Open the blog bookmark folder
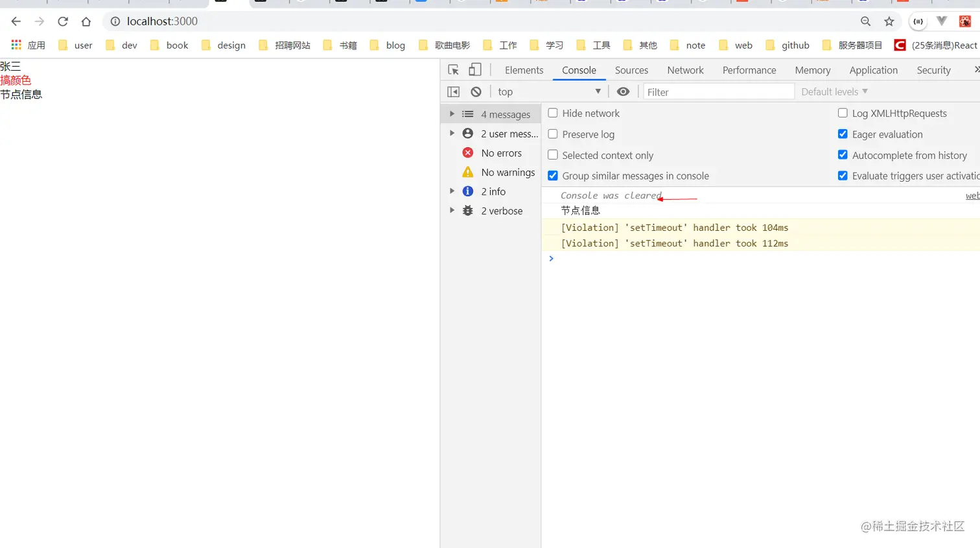Viewport: 980px width, 548px height. [388, 45]
